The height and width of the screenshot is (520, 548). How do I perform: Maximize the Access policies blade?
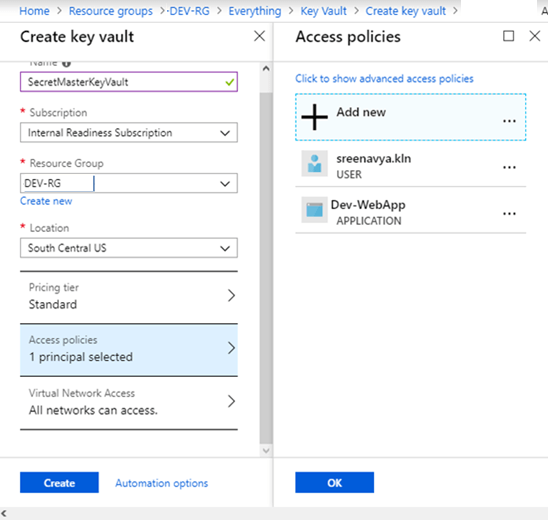(x=509, y=36)
